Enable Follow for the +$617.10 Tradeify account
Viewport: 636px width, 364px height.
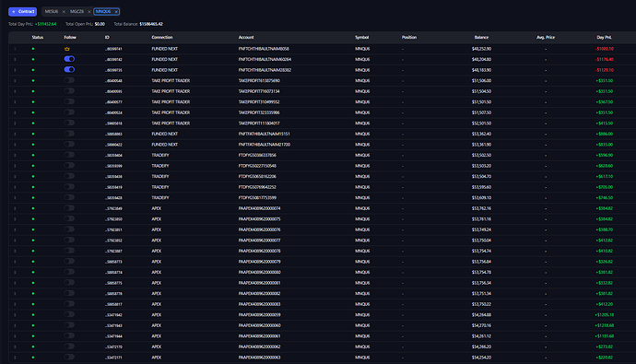pos(69,176)
